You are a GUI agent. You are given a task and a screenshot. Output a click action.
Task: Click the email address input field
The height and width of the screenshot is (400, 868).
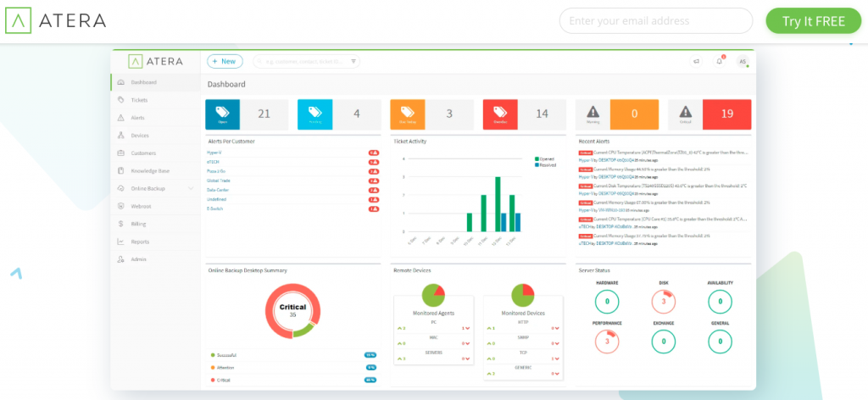click(x=656, y=21)
